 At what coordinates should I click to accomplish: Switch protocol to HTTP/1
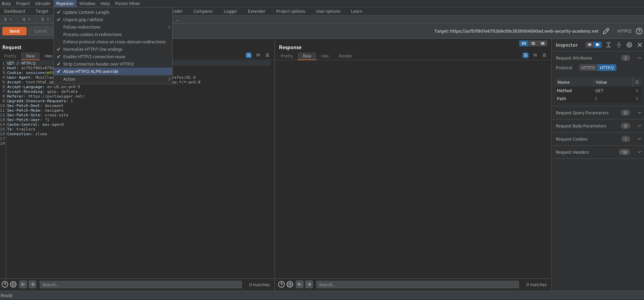[x=588, y=68]
